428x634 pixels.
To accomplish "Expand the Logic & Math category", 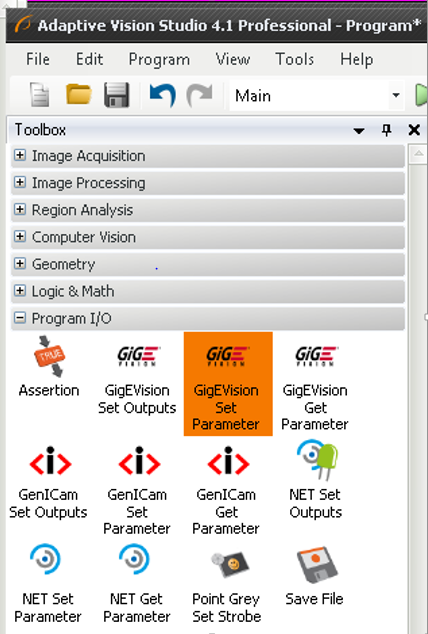I will [20, 291].
